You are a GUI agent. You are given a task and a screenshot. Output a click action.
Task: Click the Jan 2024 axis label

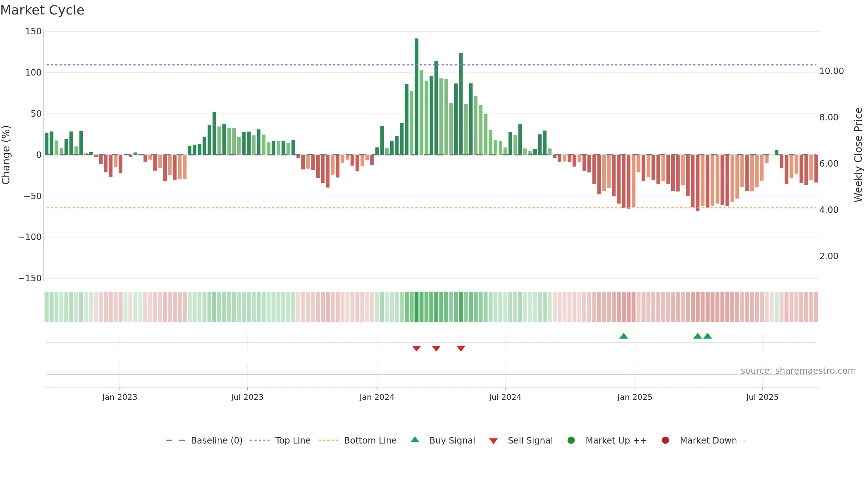pyautogui.click(x=377, y=397)
